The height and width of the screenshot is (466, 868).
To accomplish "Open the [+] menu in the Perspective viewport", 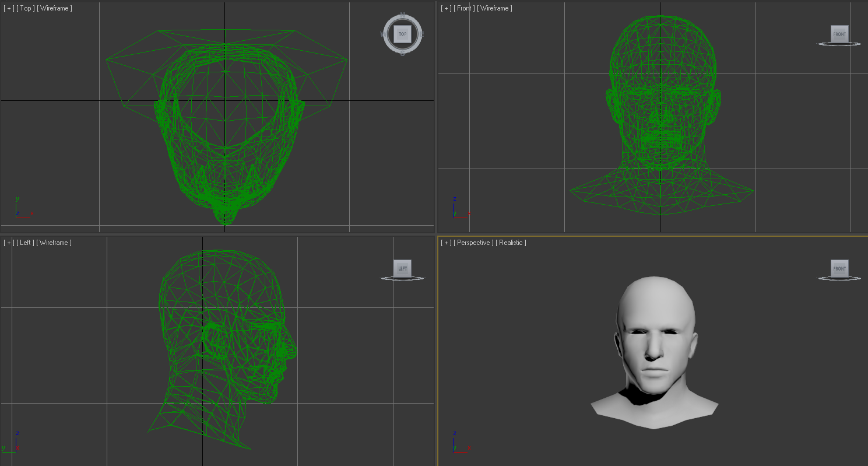I will 446,243.
